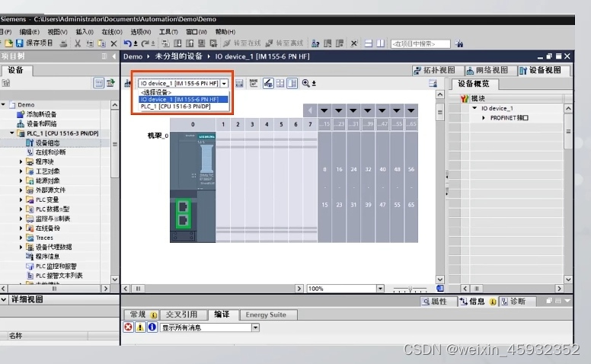Viewport: 591px width, 364px height.
Task: Start the CPU using toolbar icon
Action: [x=327, y=43]
